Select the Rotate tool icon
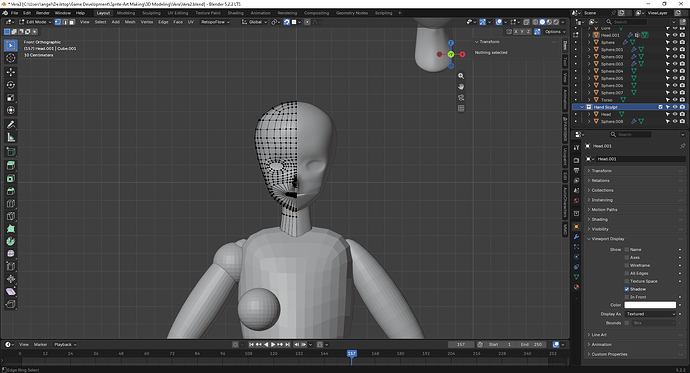 11,85
